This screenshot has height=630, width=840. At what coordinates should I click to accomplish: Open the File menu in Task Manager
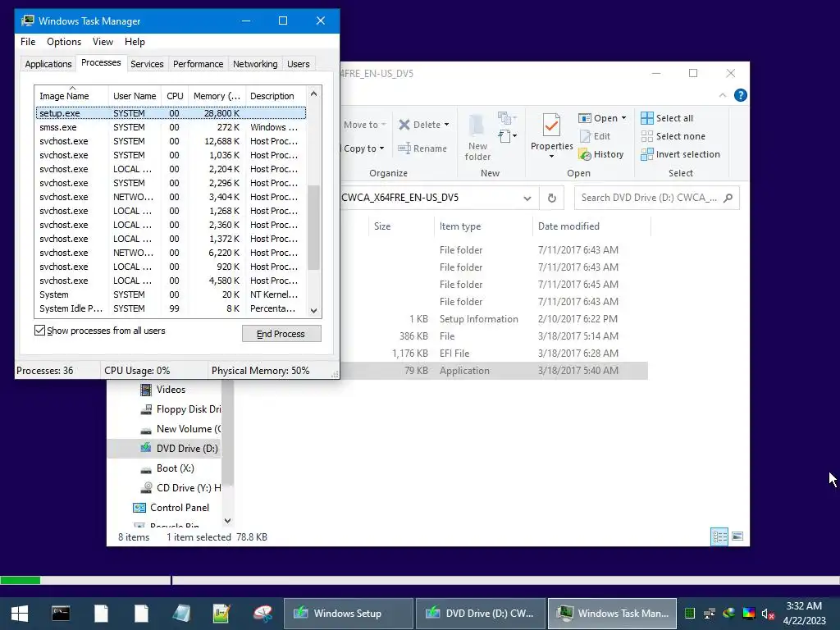[28, 42]
